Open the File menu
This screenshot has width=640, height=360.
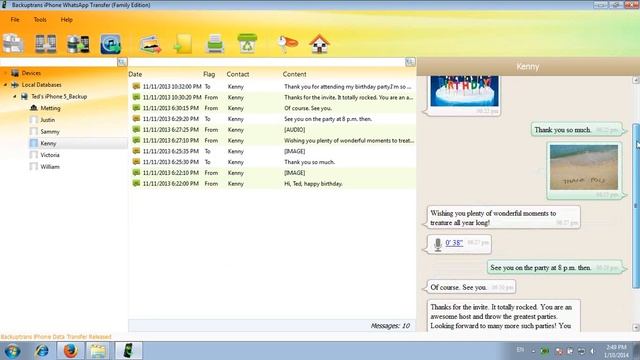tap(15, 20)
